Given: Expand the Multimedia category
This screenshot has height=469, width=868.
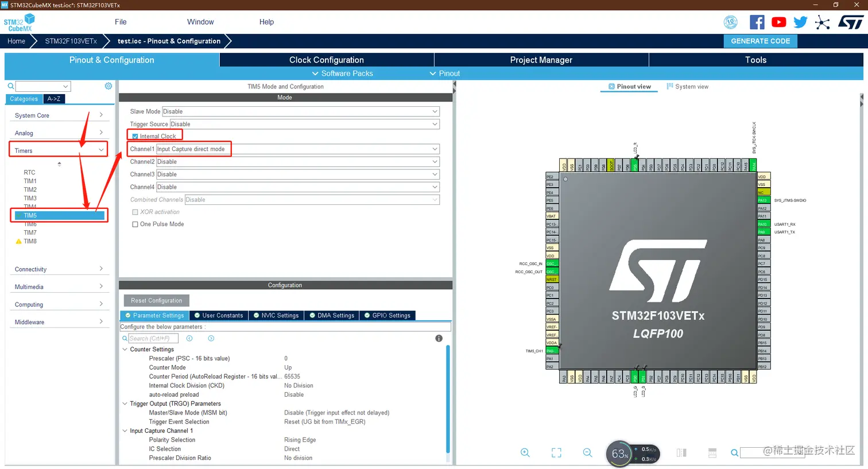Looking at the screenshot, I should point(59,287).
